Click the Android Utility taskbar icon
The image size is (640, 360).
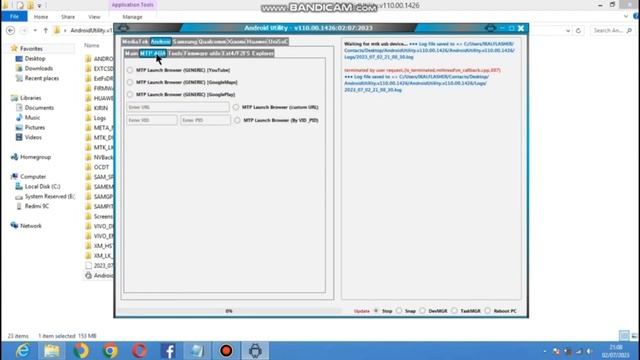click(x=255, y=351)
